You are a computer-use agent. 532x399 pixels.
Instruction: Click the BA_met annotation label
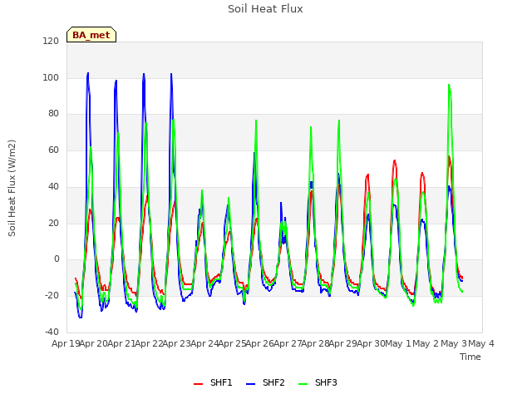tap(91, 35)
